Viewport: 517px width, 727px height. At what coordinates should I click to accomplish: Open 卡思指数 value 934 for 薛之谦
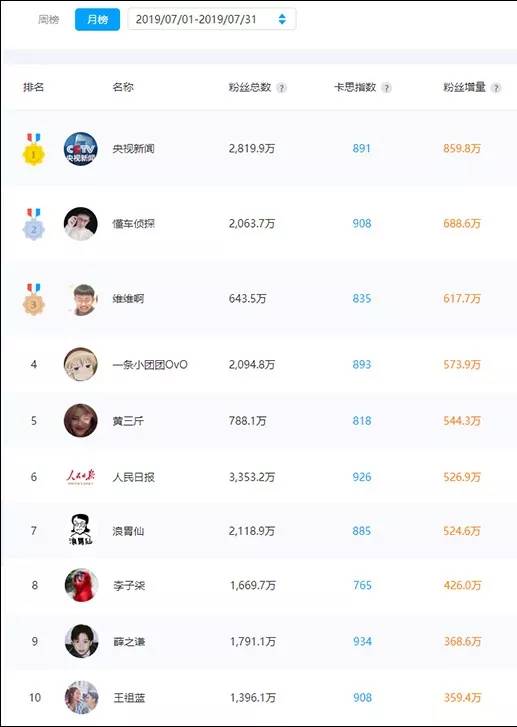[x=362, y=642]
